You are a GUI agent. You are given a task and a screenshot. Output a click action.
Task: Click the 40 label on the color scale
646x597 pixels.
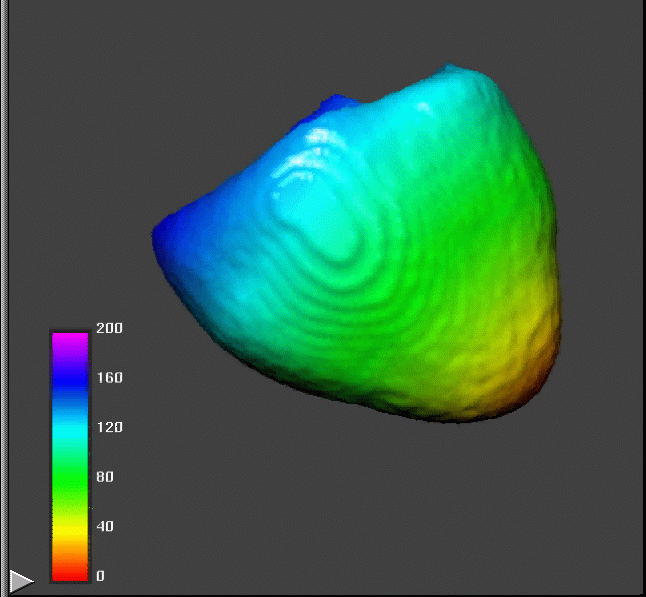105,526
